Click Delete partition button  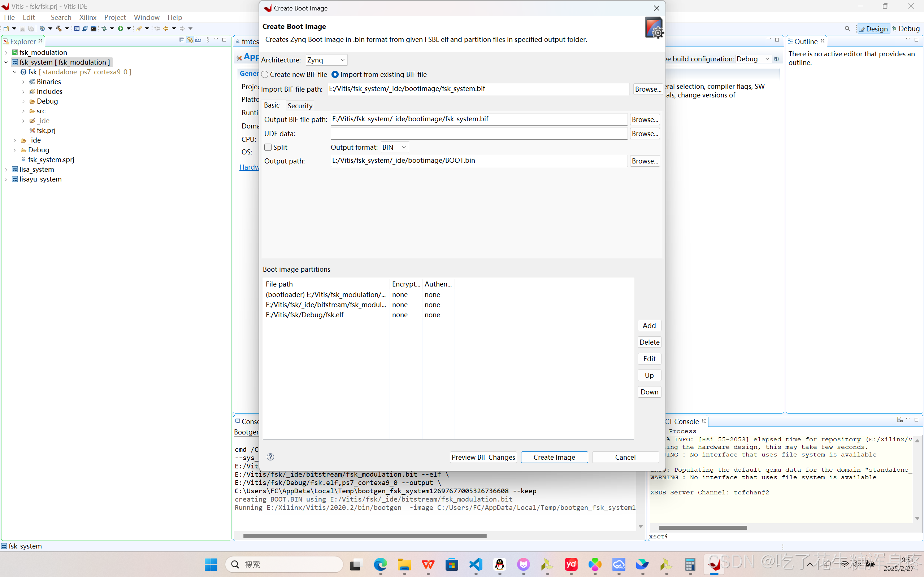(x=649, y=342)
